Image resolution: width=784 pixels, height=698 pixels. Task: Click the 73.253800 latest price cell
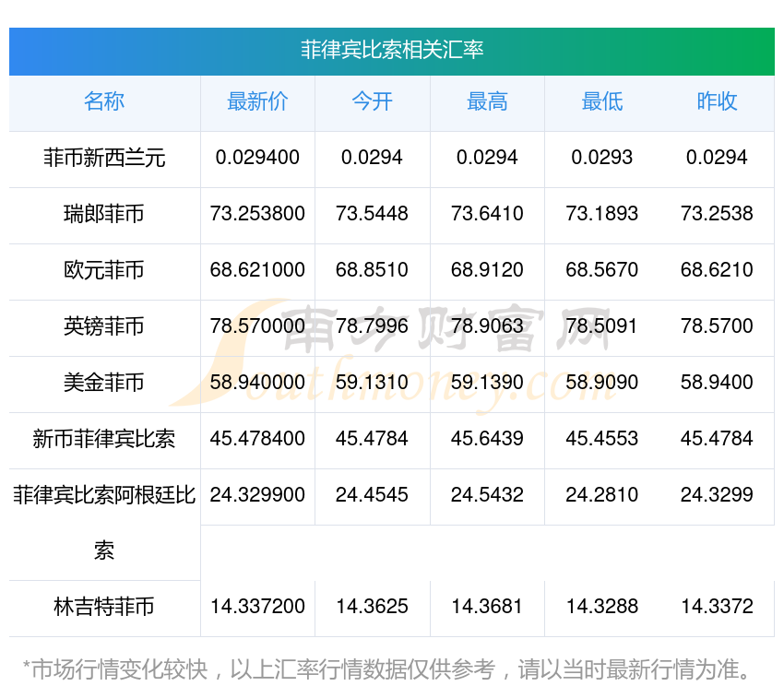pos(257,214)
